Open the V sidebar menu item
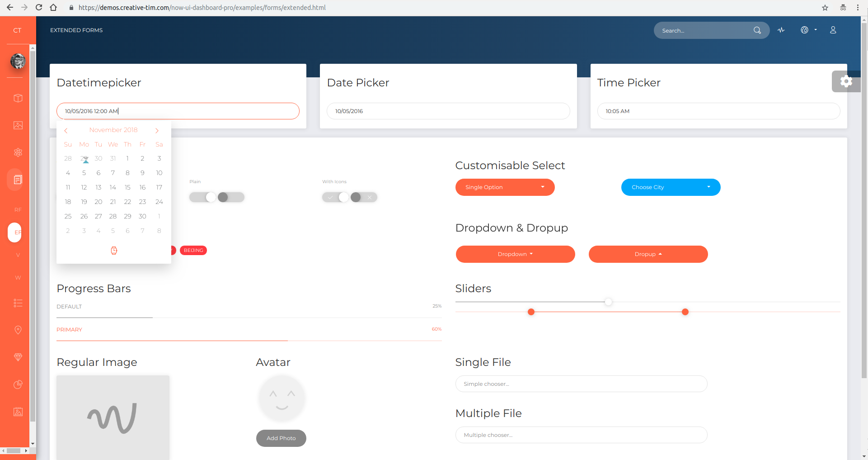This screenshot has height=460, width=868. (x=18, y=255)
